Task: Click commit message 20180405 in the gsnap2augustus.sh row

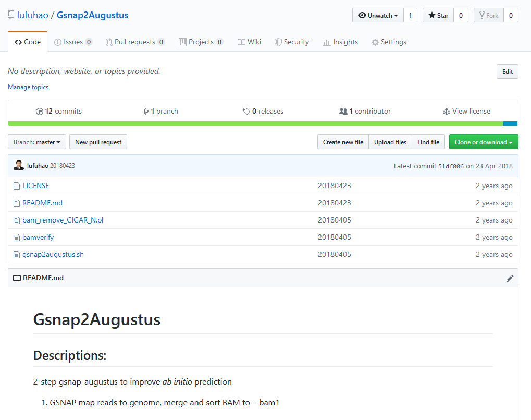Action: pyautogui.click(x=334, y=254)
